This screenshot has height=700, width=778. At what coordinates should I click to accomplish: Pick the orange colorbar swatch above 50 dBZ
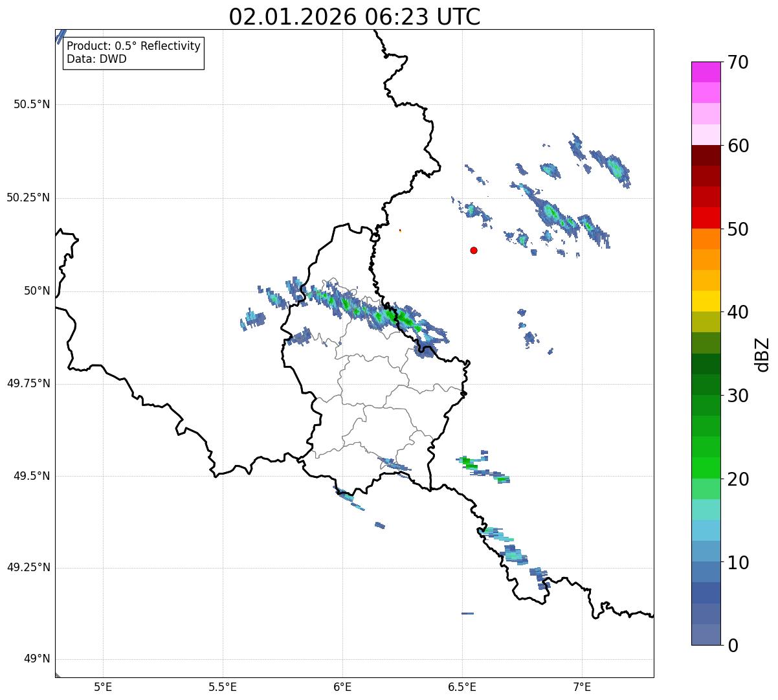(706, 239)
